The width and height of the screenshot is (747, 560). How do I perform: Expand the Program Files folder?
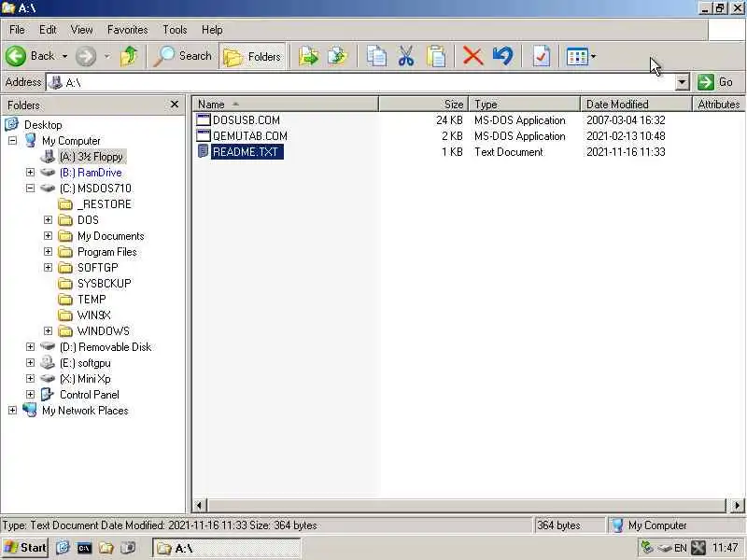(x=48, y=251)
